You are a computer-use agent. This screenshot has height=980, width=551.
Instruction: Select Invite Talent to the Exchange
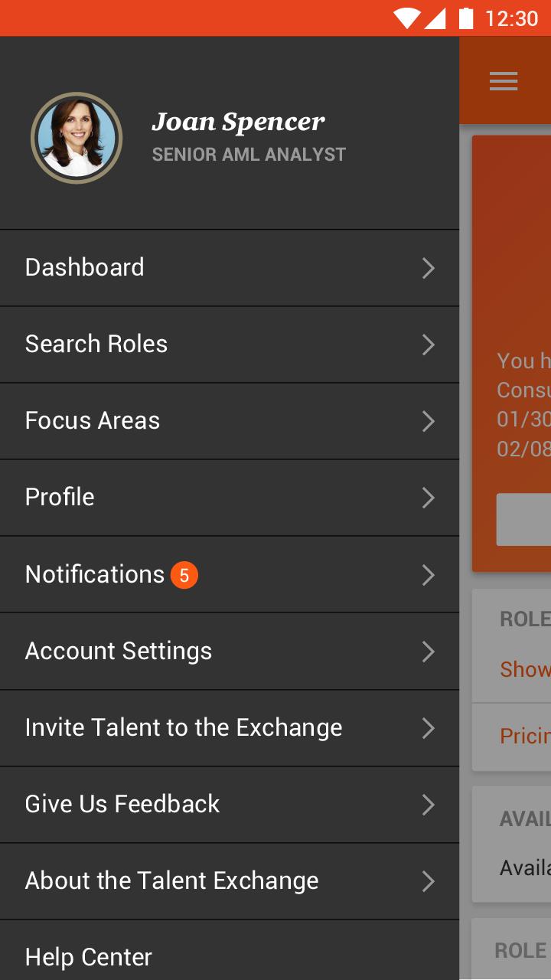[x=230, y=728]
